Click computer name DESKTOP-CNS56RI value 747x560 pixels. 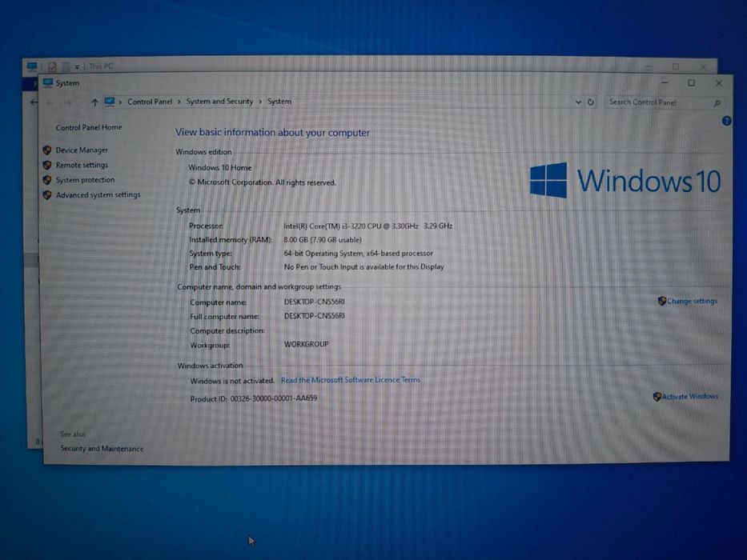click(x=315, y=302)
